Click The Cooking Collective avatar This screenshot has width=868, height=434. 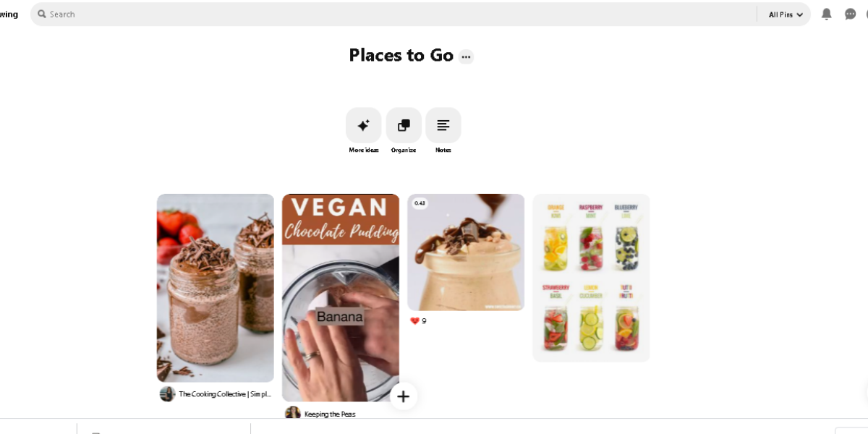pyautogui.click(x=167, y=394)
